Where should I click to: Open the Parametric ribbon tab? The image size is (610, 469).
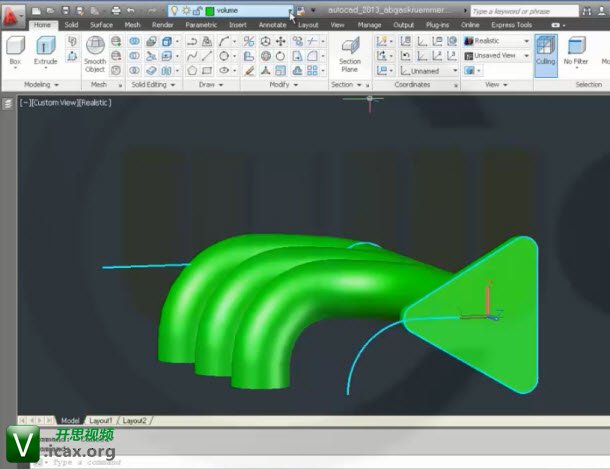click(203, 24)
